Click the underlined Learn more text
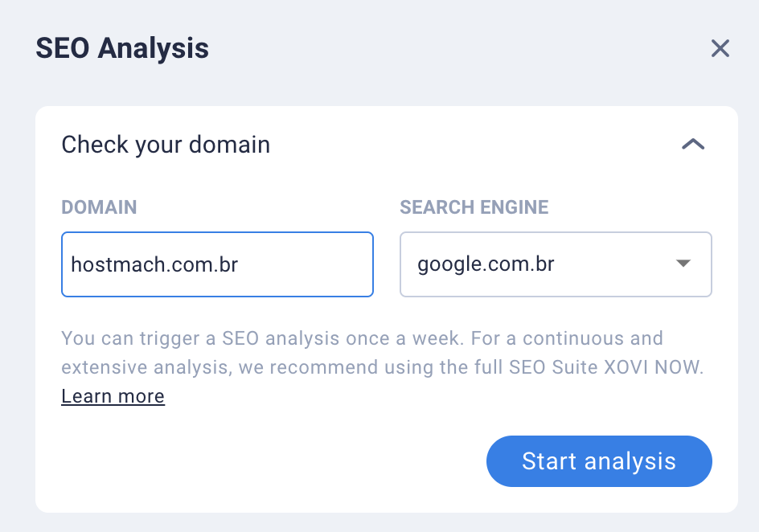 click(113, 396)
